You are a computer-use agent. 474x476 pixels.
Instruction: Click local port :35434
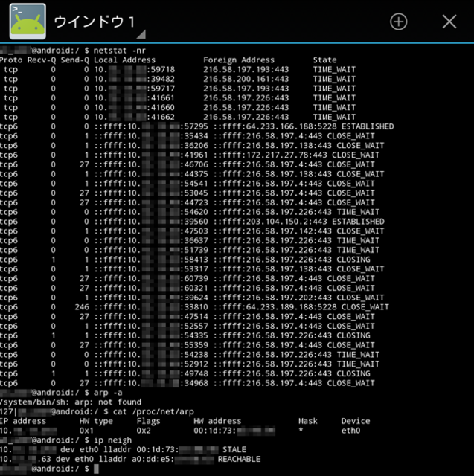click(194, 136)
